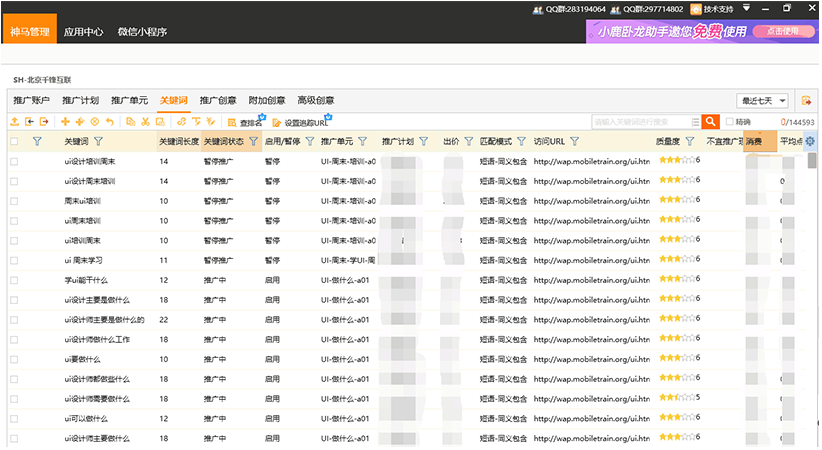
Task: Click the 设置追踪URL button
Action: (299, 122)
